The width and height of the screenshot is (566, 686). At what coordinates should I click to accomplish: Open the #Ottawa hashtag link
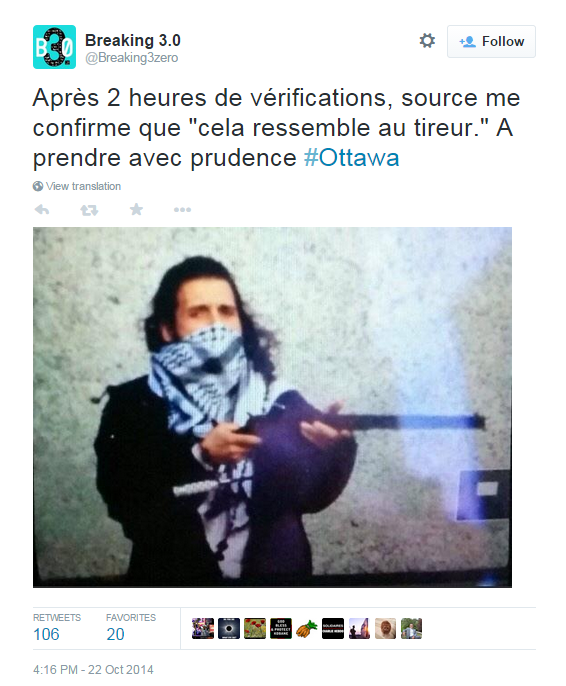tap(351, 158)
